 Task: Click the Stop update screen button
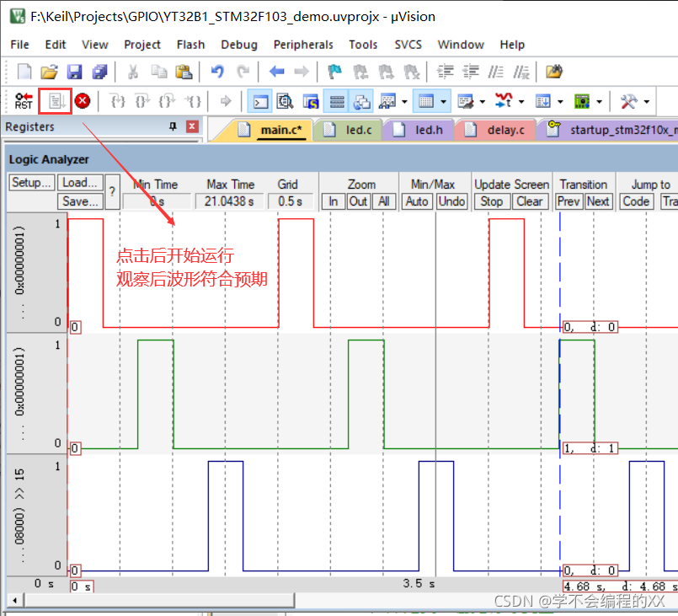coord(492,201)
